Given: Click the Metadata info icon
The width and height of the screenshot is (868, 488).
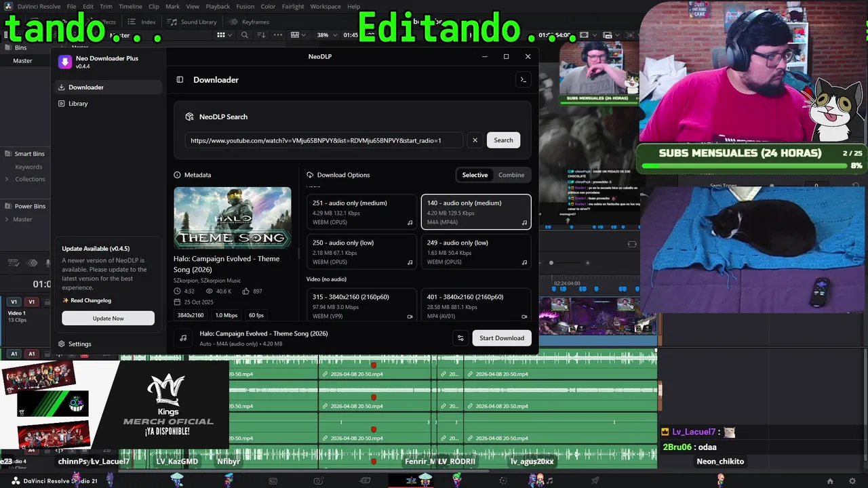Looking at the screenshot, I should click(178, 175).
